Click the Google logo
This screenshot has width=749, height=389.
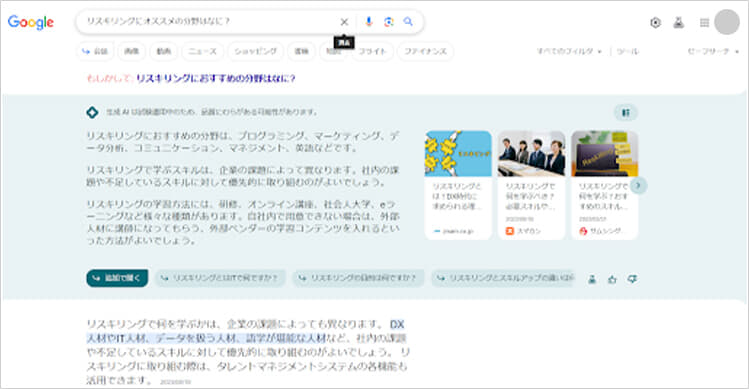tap(31, 22)
